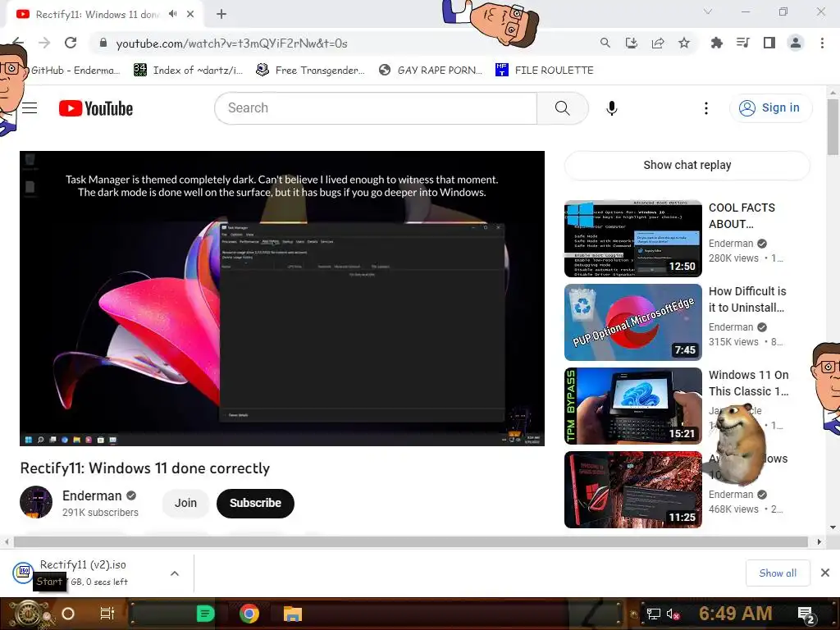Open the tab search dropdown chevron

pyautogui.click(x=708, y=11)
